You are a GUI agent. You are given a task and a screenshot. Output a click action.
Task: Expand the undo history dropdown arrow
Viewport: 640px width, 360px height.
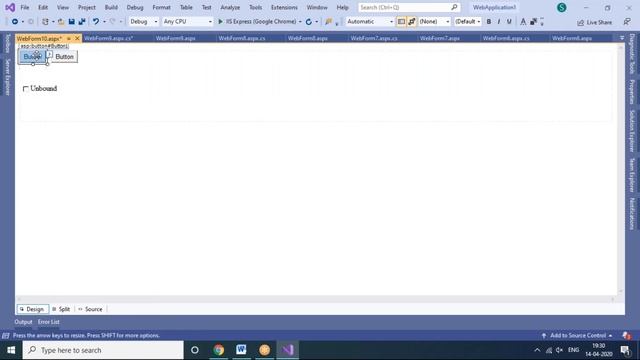click(104, 22)
